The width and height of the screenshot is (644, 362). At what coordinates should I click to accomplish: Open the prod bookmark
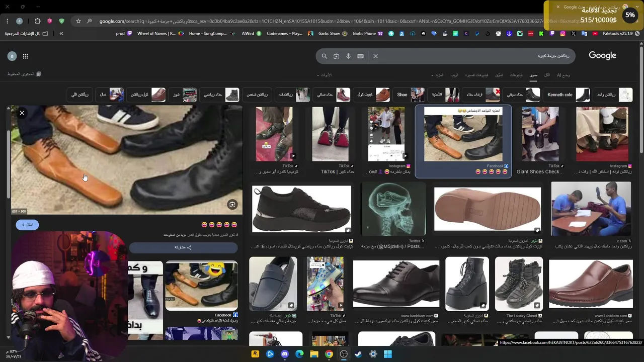tap(124, 34)
